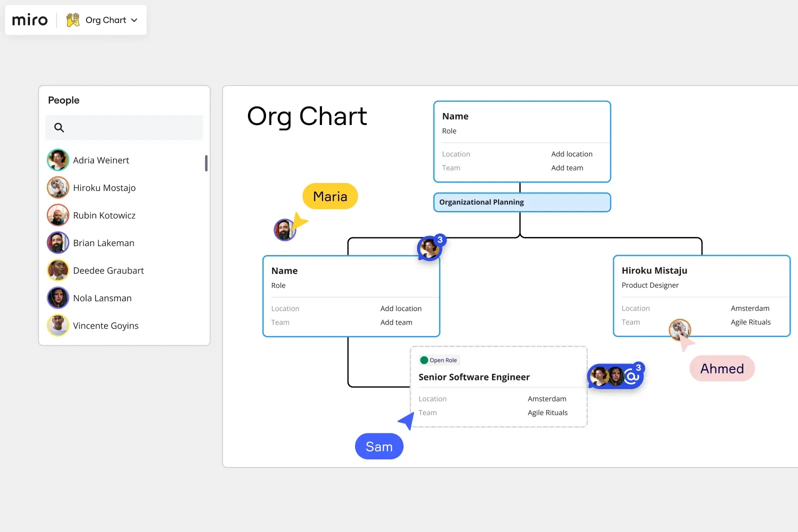
Task: Click Vincente Goyins in the People panel
Action: point(105,325)
